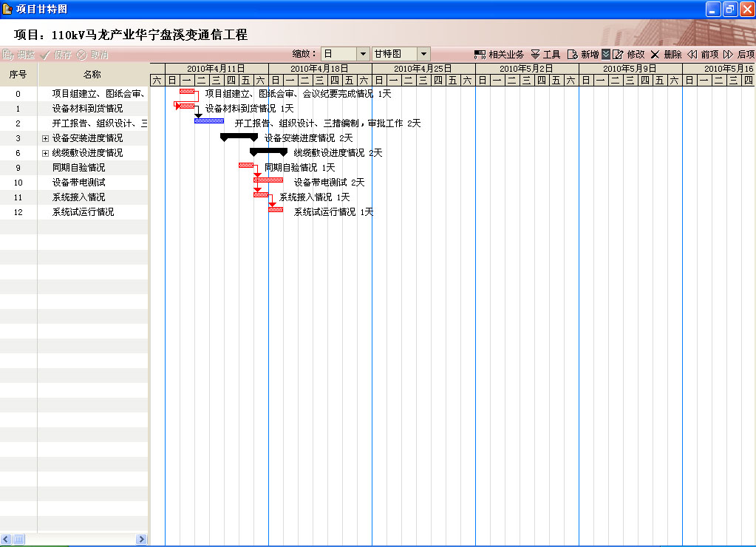Click the blue down-arrow beside 新增
This screenshot has height=547, width=756.
point(606,55)
